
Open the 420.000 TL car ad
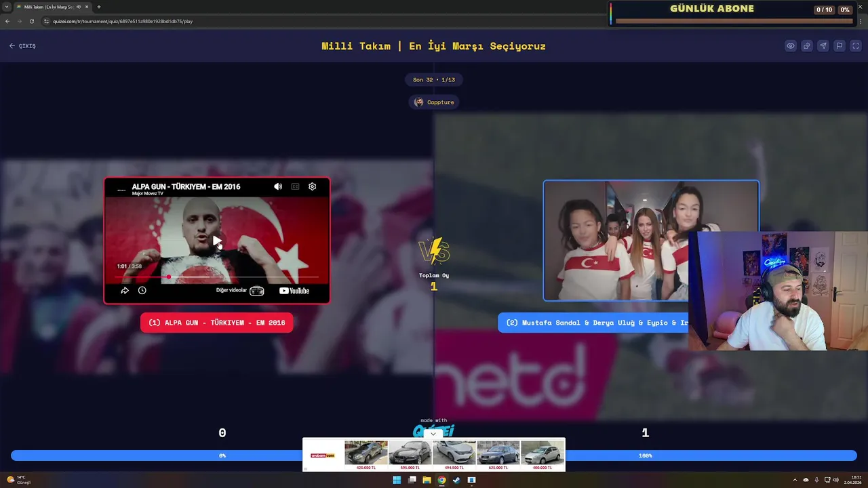[366, 455]
